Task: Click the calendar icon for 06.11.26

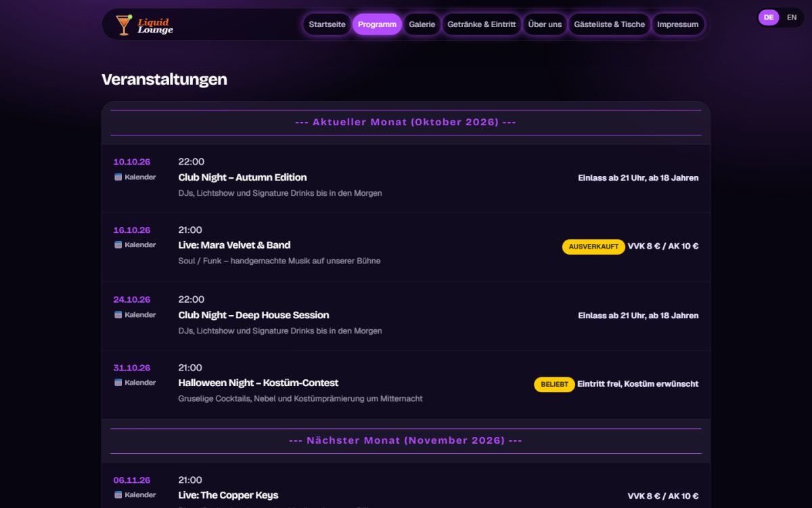Action: point(118,495)
